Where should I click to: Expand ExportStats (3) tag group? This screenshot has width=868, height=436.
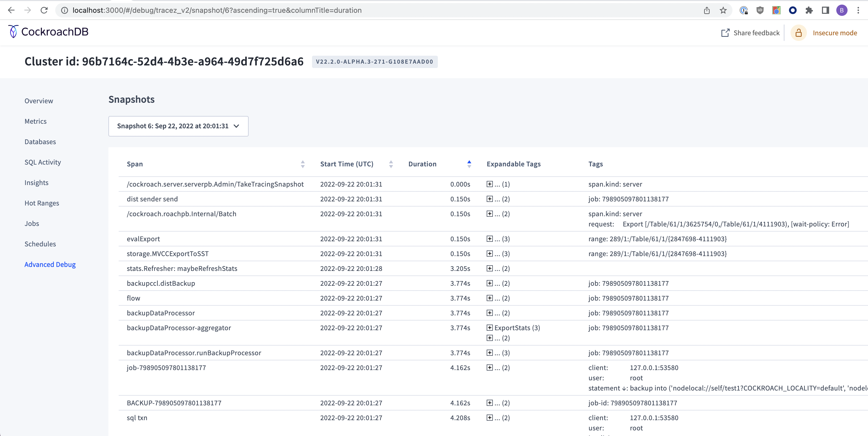[489, 328]
